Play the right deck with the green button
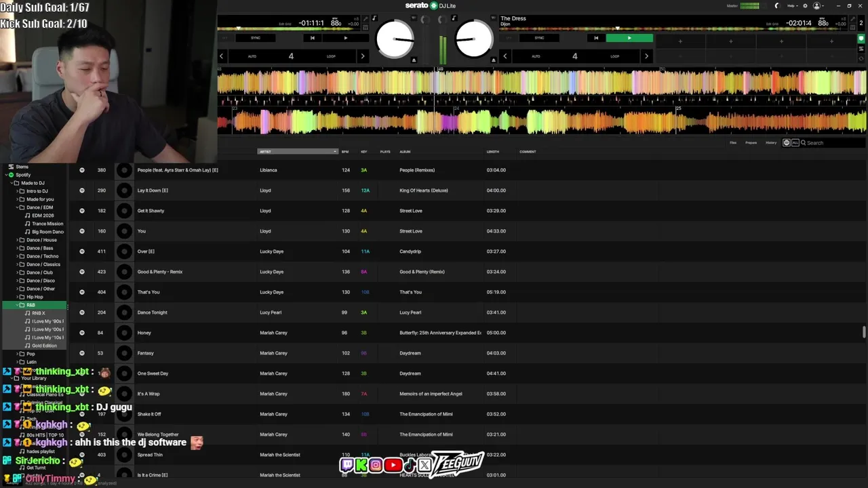 pos(629,38)
